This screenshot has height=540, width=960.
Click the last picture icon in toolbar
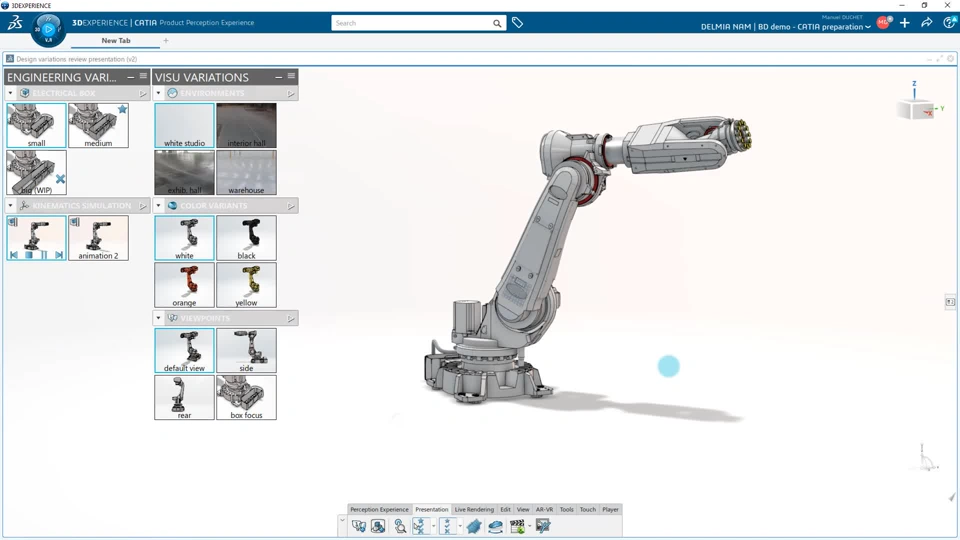pyautogui.click(x=543, y=526)
